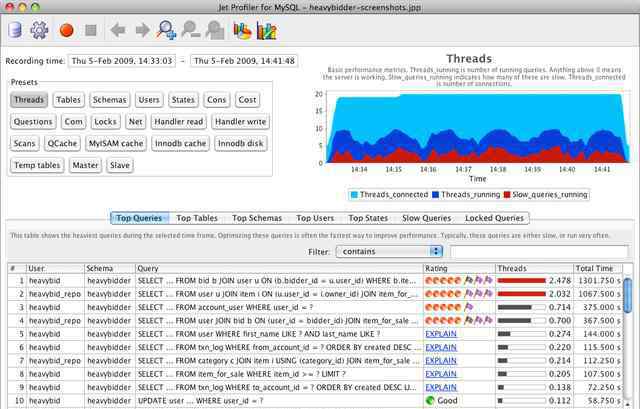Choose the QCache preset button
Image resolution: width=640 pixels, height=409 pixels.
pyautogui.click(x=62, y=144)
